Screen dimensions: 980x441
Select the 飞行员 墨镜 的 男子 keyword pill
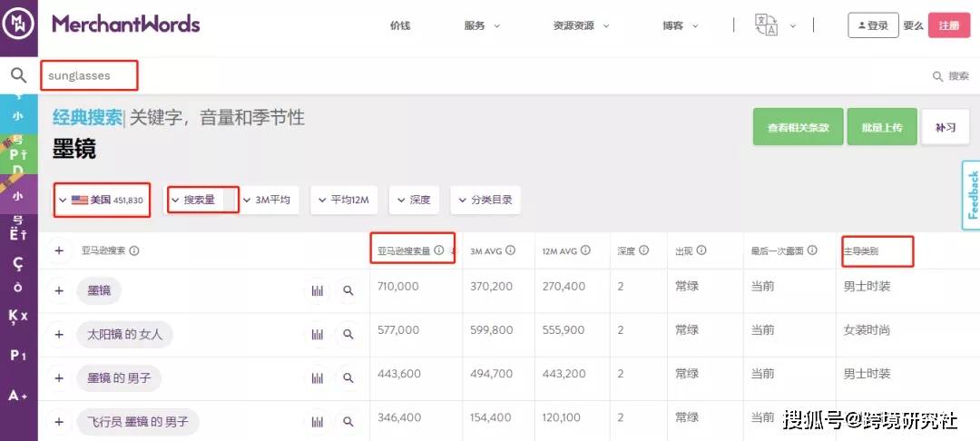pyautogui.click(x=138, y=422)
